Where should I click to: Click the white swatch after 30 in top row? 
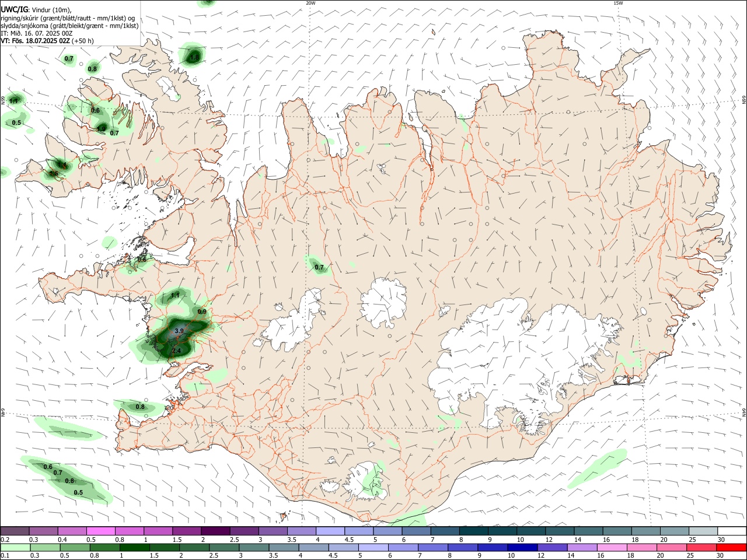(x=731, y=531)
